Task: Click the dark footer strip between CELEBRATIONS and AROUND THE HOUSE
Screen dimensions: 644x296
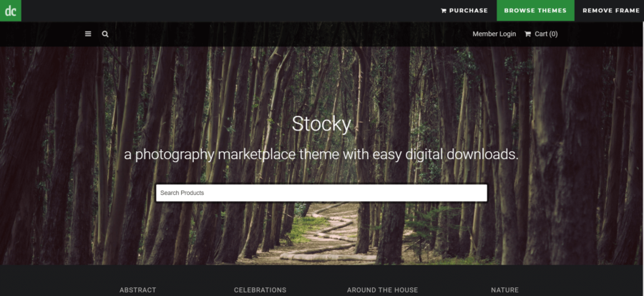Action: tap(317, 290)
